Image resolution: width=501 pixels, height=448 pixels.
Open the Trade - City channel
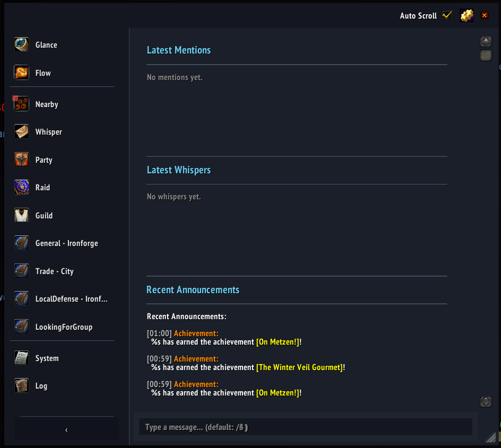(55, 271)
